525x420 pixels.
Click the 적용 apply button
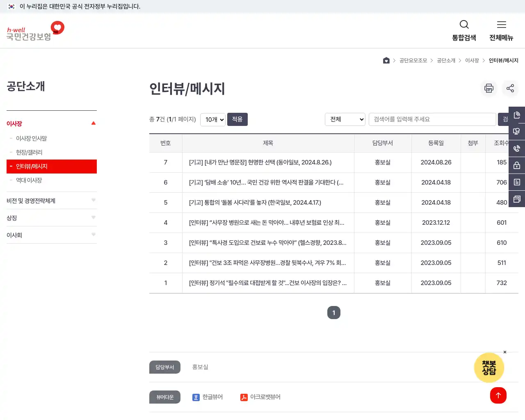237,119
